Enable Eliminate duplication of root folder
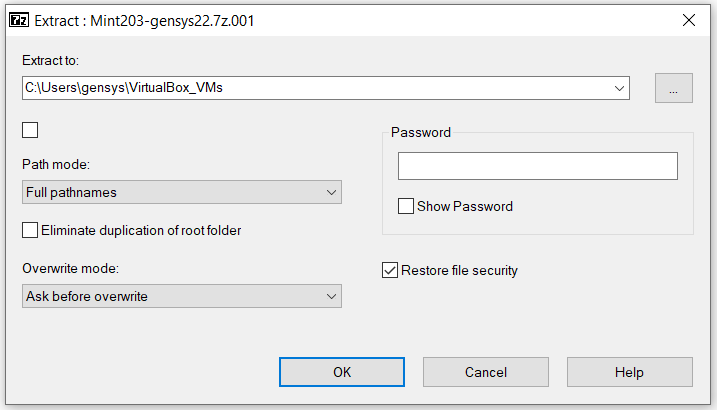 pyautogui.click(x=30, y=230)
